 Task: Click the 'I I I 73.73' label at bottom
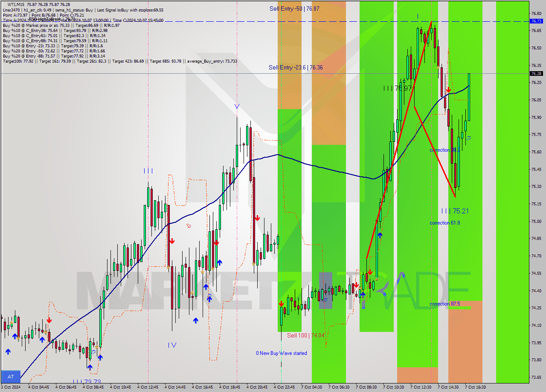pos(87,381)
